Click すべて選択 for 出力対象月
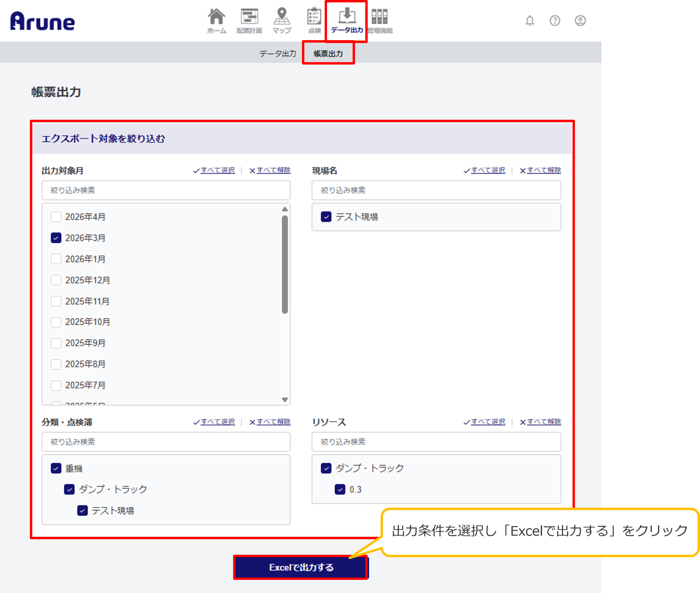The height and width of the screenshot is (593, 700). (217, 170)
